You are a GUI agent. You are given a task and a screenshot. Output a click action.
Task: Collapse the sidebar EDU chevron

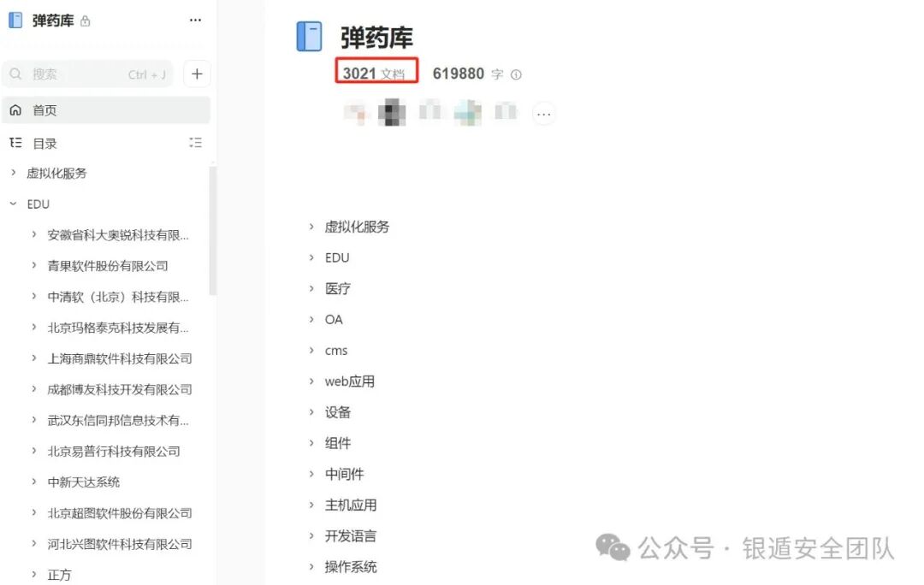[14, 204]
